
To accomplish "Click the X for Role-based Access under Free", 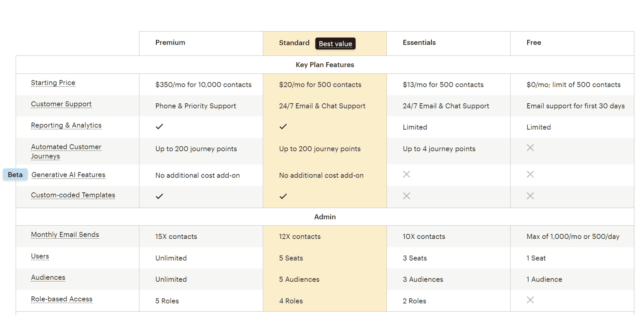I will 530,300.
